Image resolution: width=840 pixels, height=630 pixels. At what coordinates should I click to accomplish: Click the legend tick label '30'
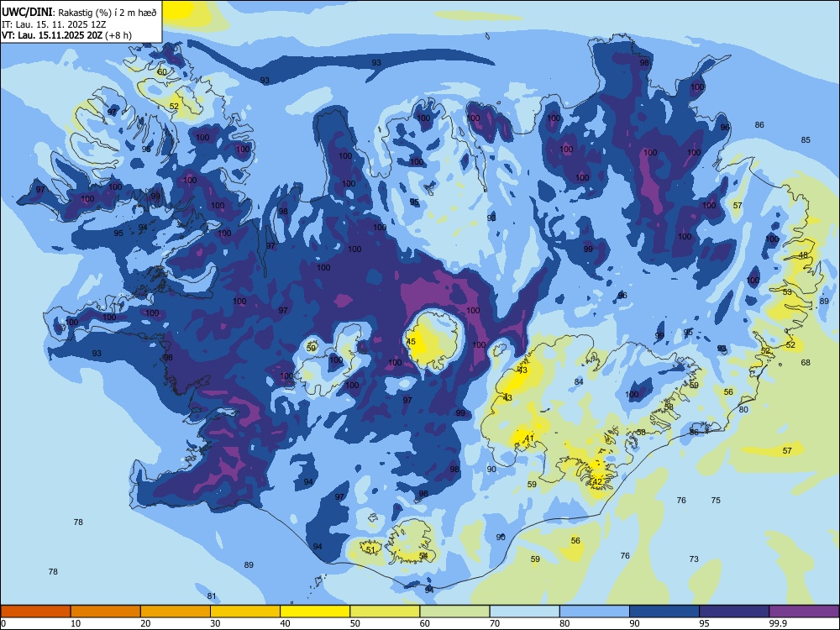(x=215, y=623)
